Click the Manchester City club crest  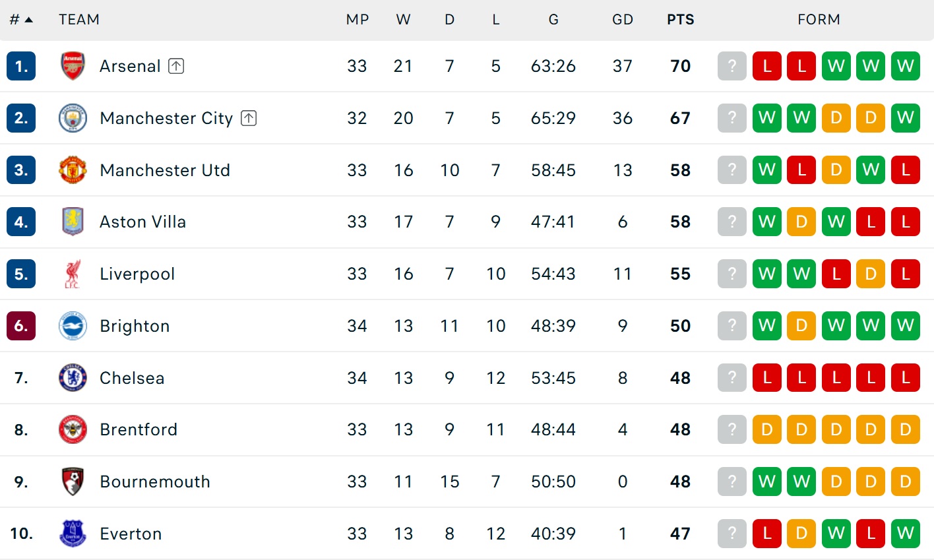(x=73, y=118)
